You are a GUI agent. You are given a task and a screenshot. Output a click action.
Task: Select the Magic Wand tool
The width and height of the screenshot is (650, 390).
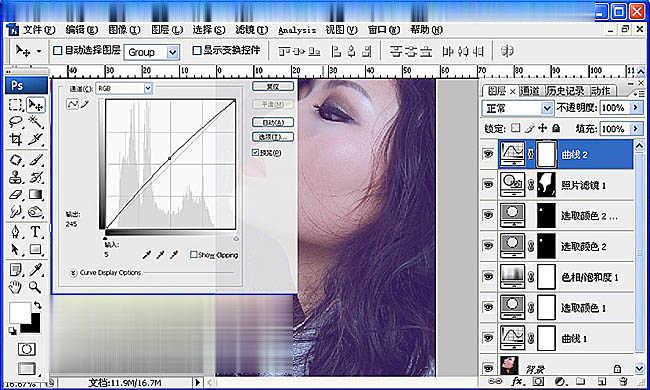[36, 122]
